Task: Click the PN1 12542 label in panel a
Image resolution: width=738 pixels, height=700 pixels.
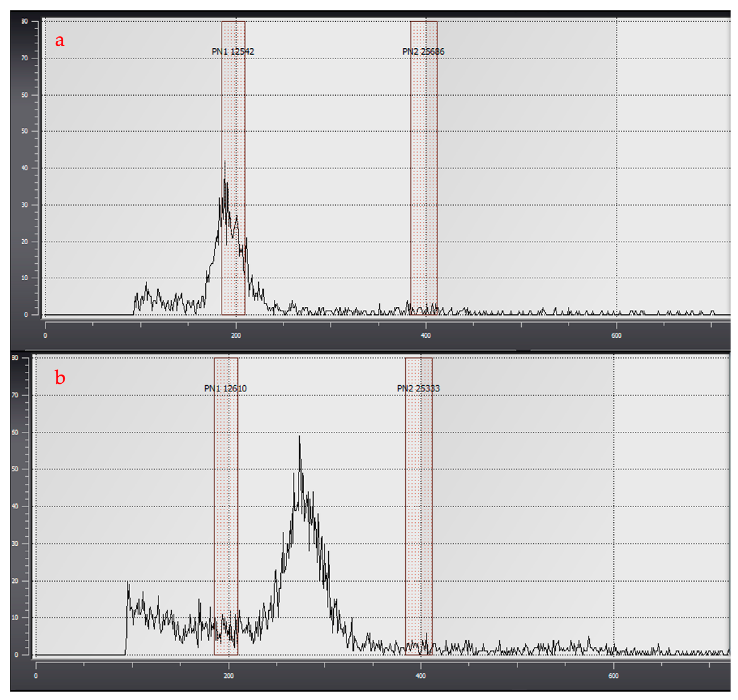Action: coord(233,51)
